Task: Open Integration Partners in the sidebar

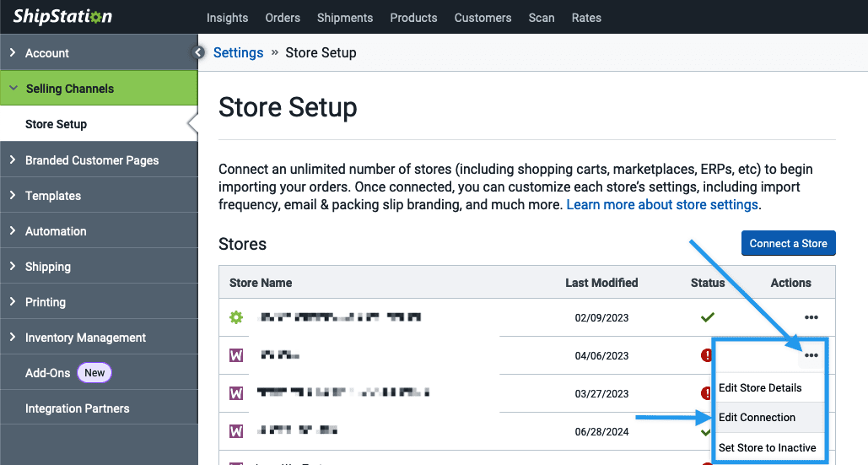Action: [x=99, y=408]
